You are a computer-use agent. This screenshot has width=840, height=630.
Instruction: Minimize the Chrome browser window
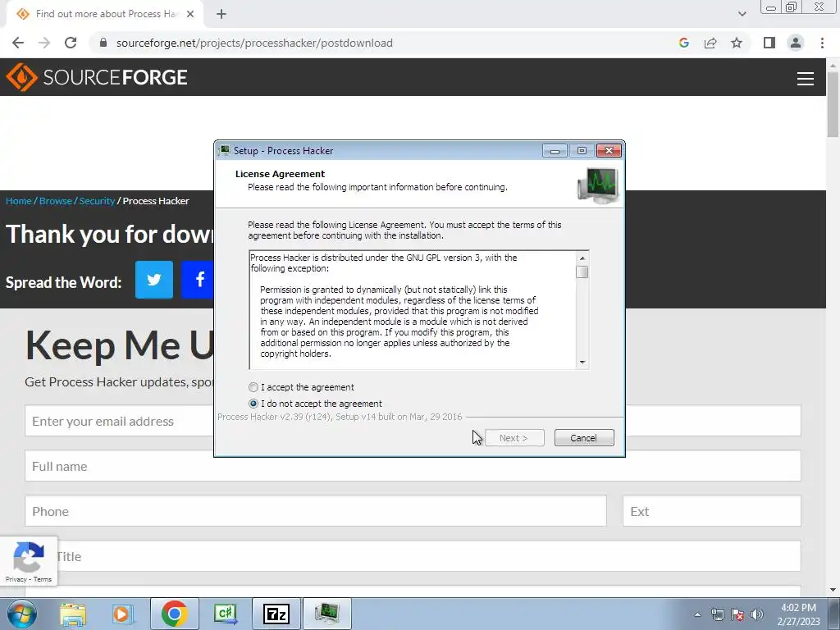click(771, 7)
